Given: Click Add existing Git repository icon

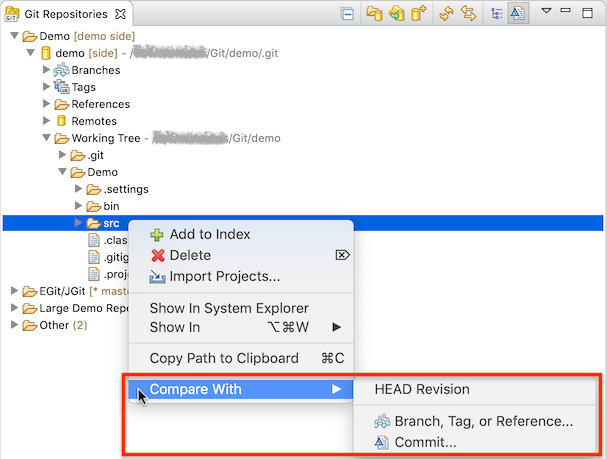Looking at the screenshot, I should (x=374, y=14).
